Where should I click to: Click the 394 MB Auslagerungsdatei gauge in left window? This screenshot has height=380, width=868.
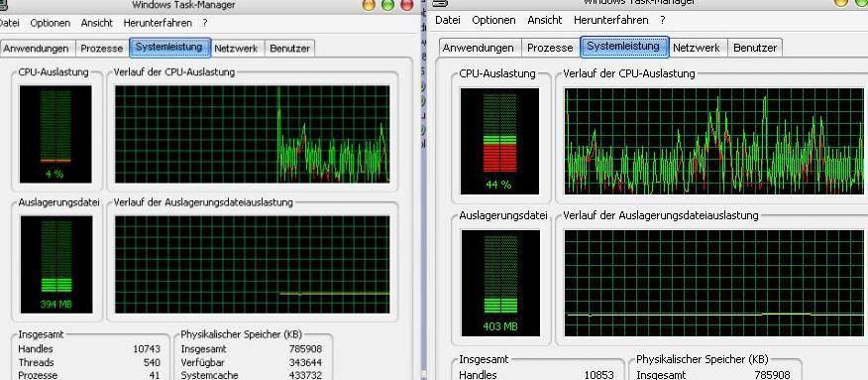coord(56,265)
